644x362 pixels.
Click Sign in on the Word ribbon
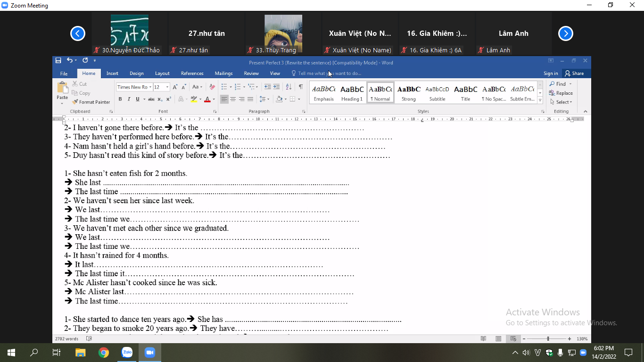(x=551, y=73)
